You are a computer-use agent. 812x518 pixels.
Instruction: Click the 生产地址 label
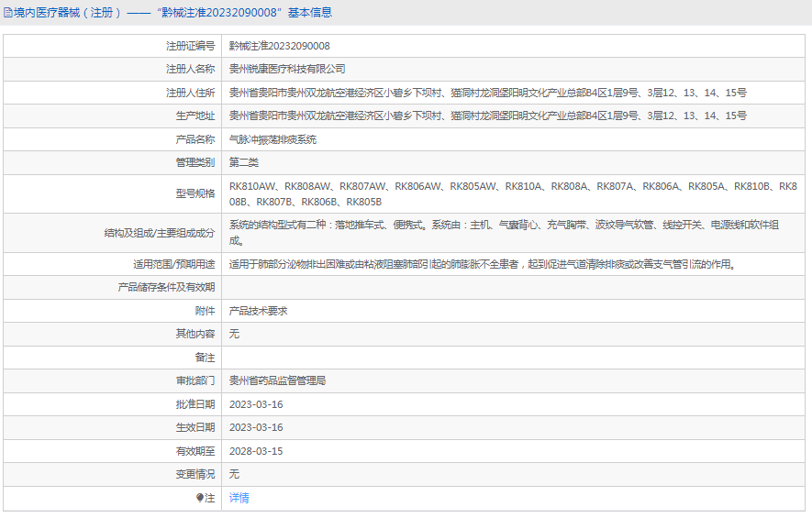pyautogui.click(x=195, y=116)
